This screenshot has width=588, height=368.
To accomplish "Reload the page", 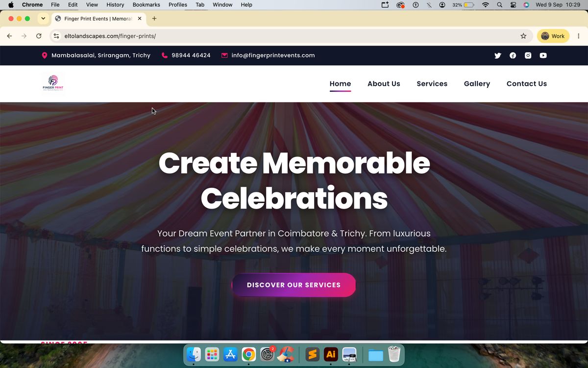I will (39, 36).
